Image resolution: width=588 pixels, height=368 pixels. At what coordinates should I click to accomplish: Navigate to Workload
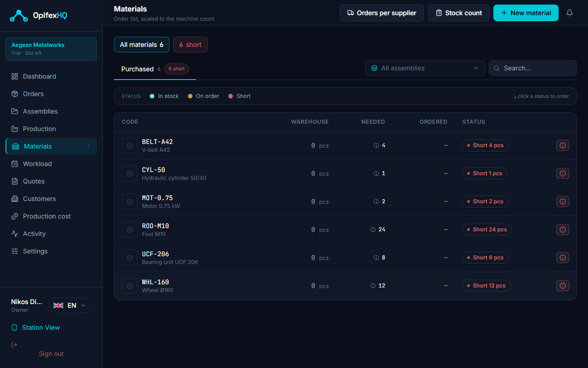51,164
